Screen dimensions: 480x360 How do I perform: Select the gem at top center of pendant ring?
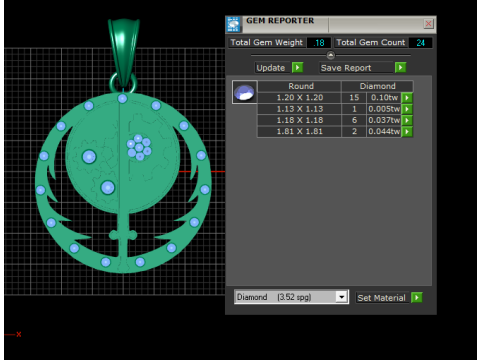[122, 99]
